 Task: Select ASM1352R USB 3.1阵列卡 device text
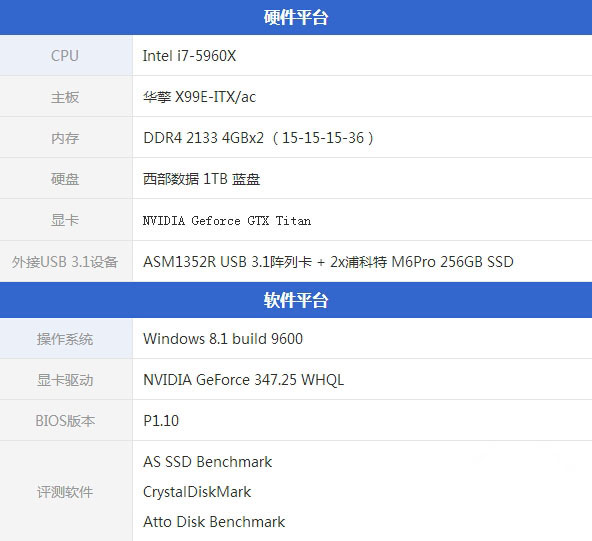pos(328,262)
